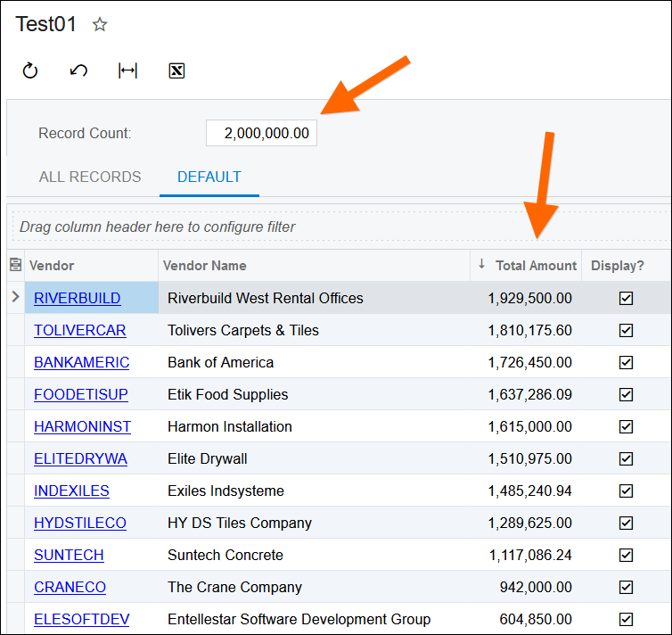Select the DEFAULT tab

tap(209, 177)
